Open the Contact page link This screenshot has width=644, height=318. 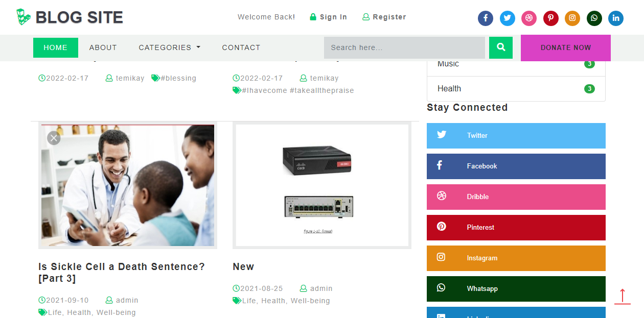coord(241,47)
